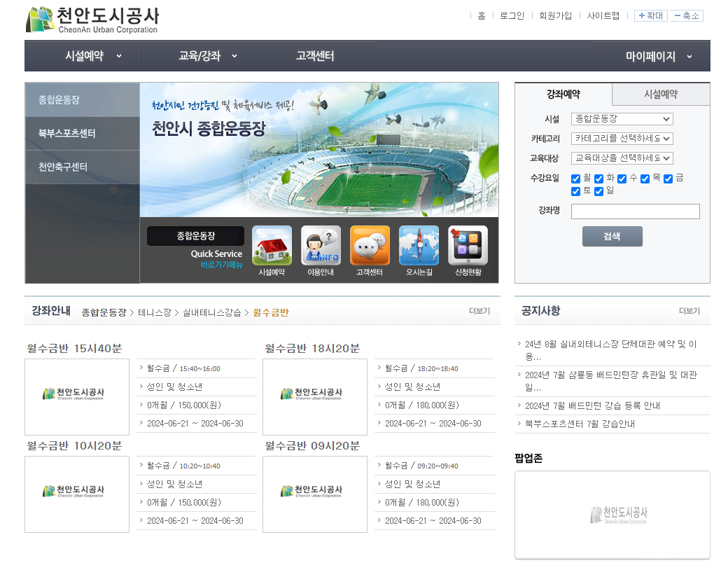Viewport: 728px width, 570px height.
Task: Switch to the 시설예약 tab in the search panel
Action: (661, 95)
